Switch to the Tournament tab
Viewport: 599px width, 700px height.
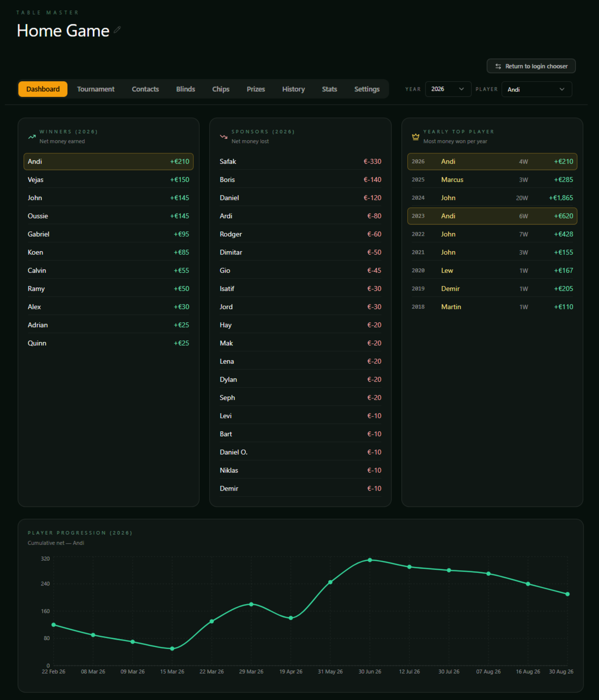(x=96, y=89)
